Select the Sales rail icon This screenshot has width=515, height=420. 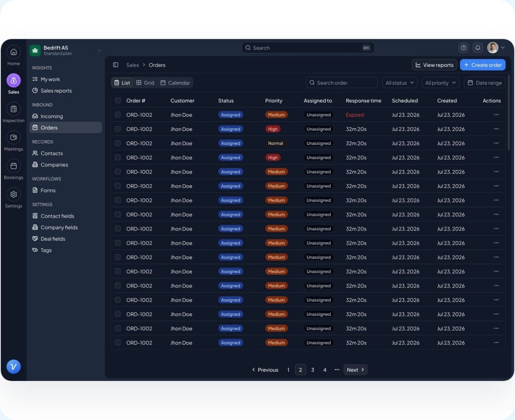[x=13, y=81]
